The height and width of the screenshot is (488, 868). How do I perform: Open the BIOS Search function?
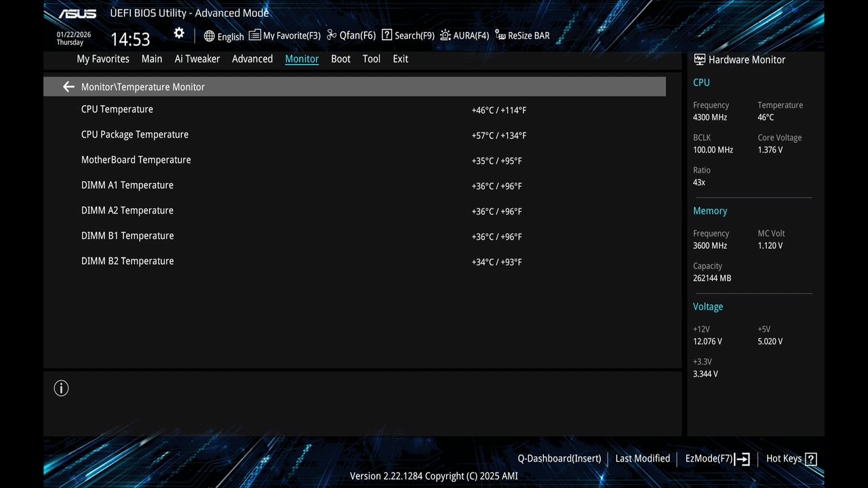[x=408, y=35]
